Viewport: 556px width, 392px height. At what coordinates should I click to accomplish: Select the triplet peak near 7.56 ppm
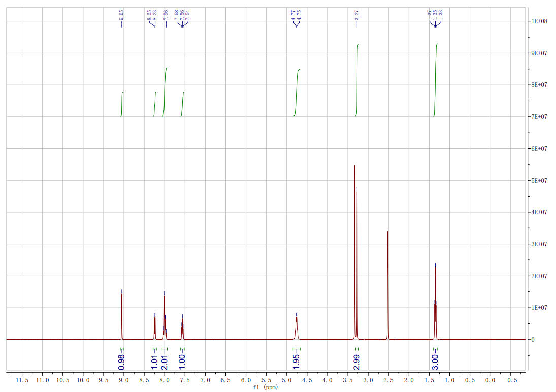(182, 329)
